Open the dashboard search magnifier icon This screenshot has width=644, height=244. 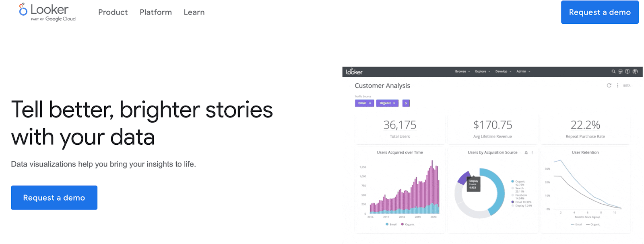click(613, 72)
